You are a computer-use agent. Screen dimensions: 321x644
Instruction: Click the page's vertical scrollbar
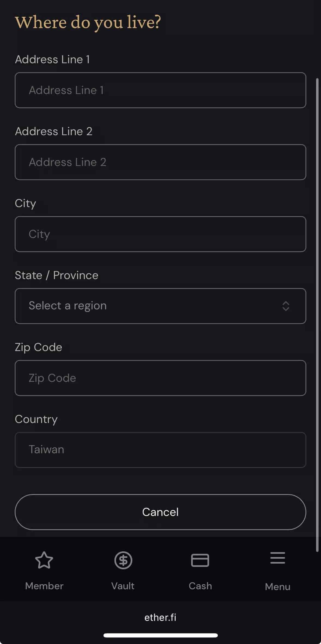pos(317,313)
